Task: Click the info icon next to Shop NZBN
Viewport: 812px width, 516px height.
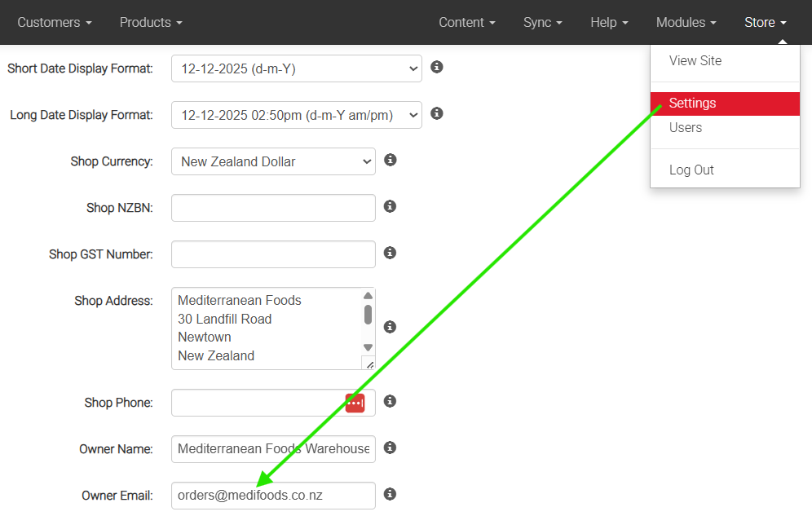Action: (x=390, y=206)
